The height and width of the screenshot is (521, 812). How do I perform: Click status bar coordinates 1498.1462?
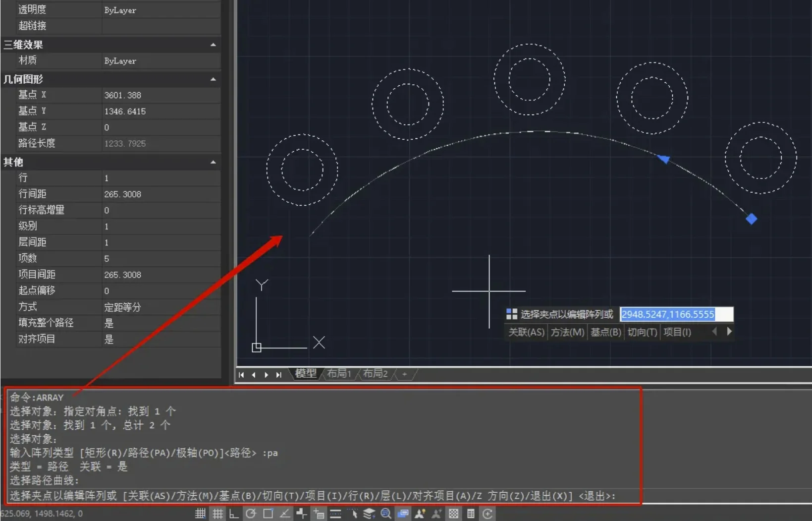tap(54, 514)
